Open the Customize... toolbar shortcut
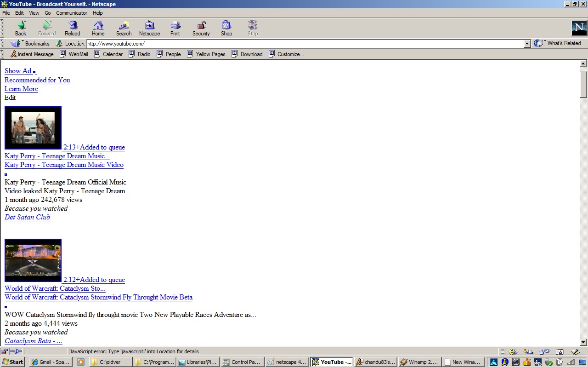The width and height of the screenshot is (588, 368). 286,54
